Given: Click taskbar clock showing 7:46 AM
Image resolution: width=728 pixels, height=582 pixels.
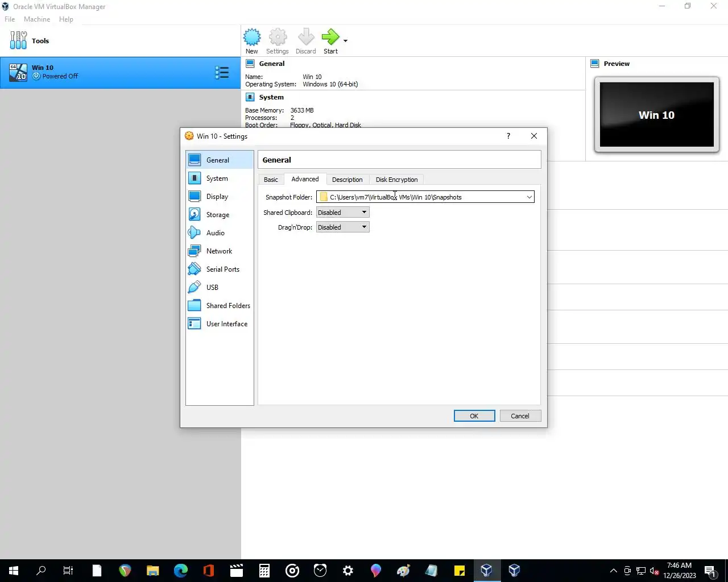Looking at the screenshot, I should coord(679,571).
